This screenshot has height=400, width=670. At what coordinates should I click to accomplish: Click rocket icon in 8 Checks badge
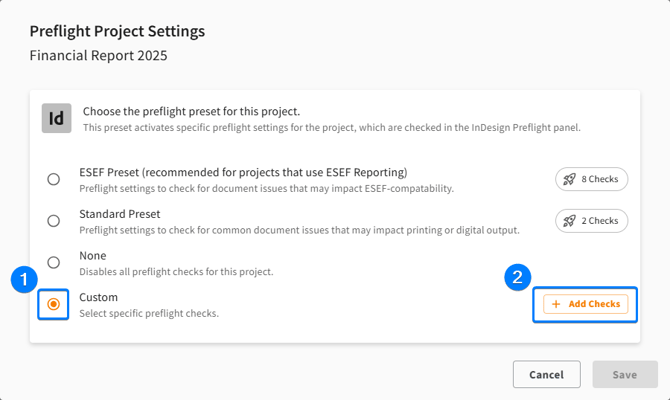click(x=569, y=179)
